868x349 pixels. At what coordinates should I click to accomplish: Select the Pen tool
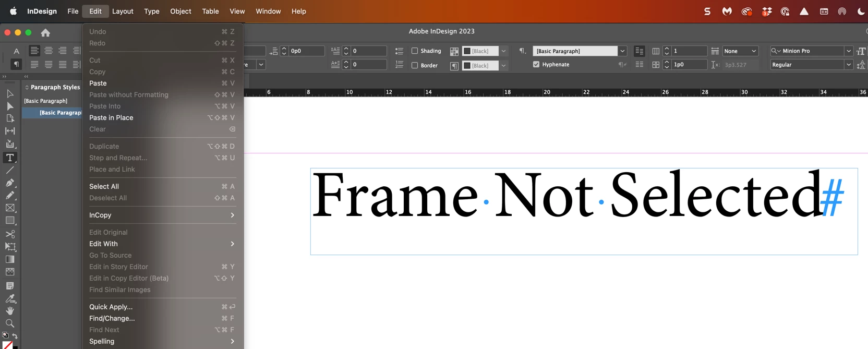pyautogui.click(x=10, y=183)
